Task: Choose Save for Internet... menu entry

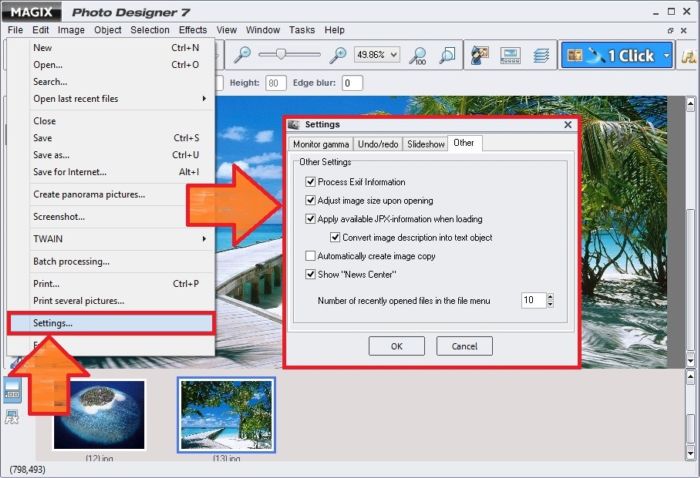Action: 111,172
